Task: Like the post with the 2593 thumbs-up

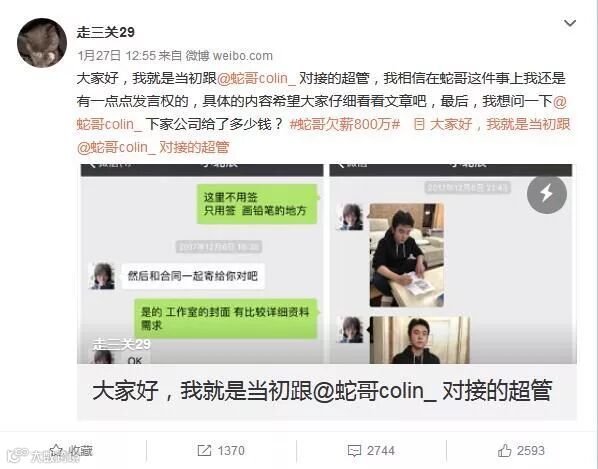Action: (x=521, y=451)
